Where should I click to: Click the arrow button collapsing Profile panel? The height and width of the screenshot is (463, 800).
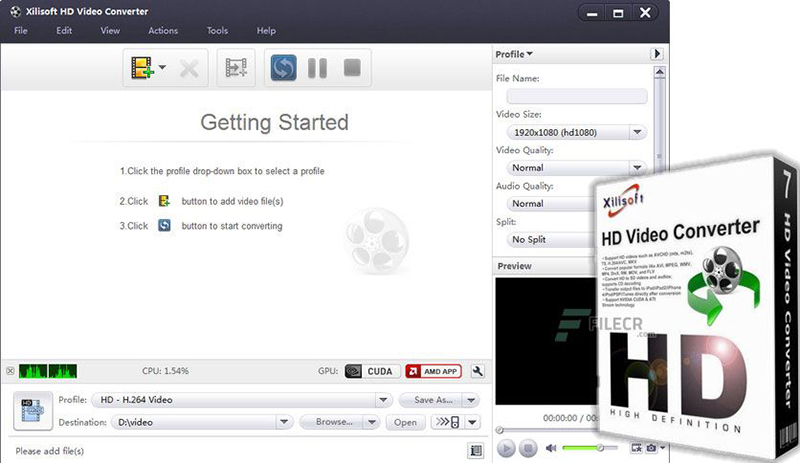[657, 54]
